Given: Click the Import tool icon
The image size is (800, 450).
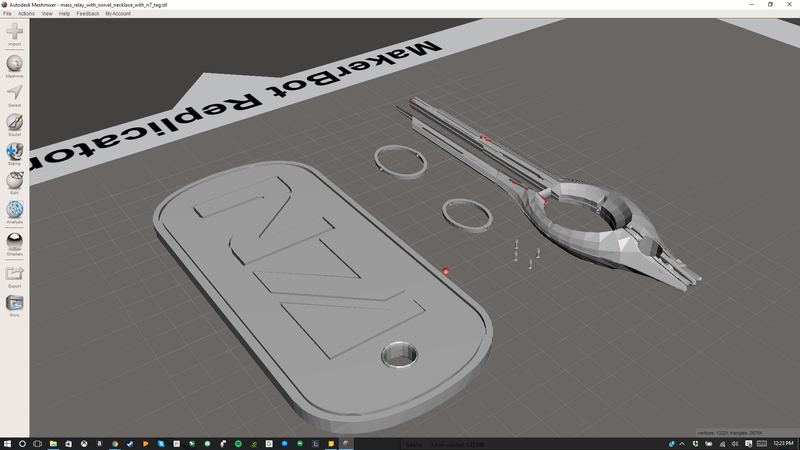Looking at the screenshot, I should click(x=14, y=32).
